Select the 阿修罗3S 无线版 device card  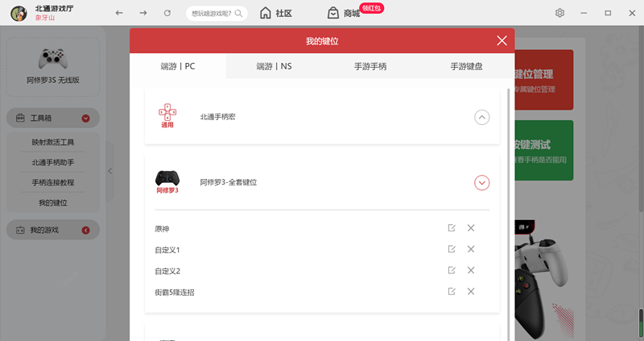pyautogui.click(x=53, y=67)
